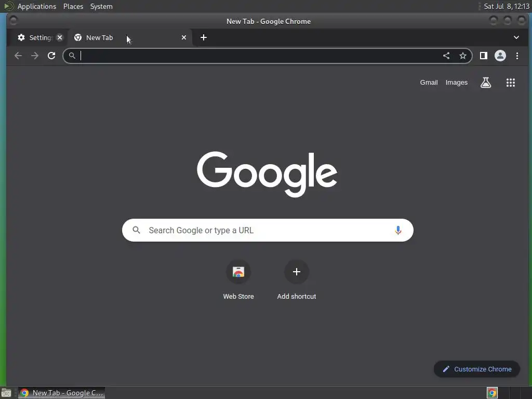Click the clock showing Sat Jul 8
This screenshot has height=399, width=532.
click(506, 6)
